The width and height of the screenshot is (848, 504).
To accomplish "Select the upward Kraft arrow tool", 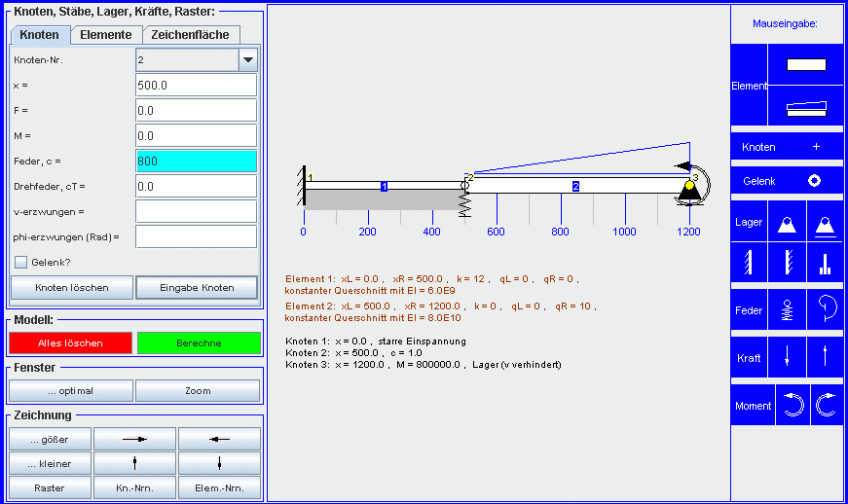I will click(x=825, y=357).
